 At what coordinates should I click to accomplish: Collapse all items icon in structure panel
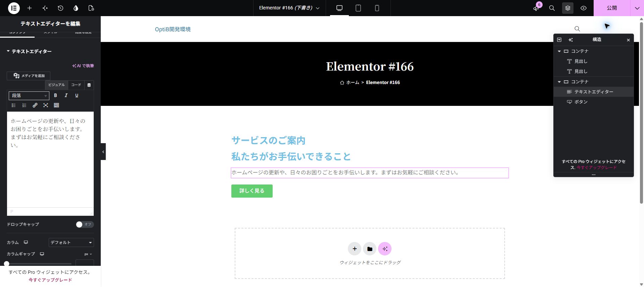[559, 40]
